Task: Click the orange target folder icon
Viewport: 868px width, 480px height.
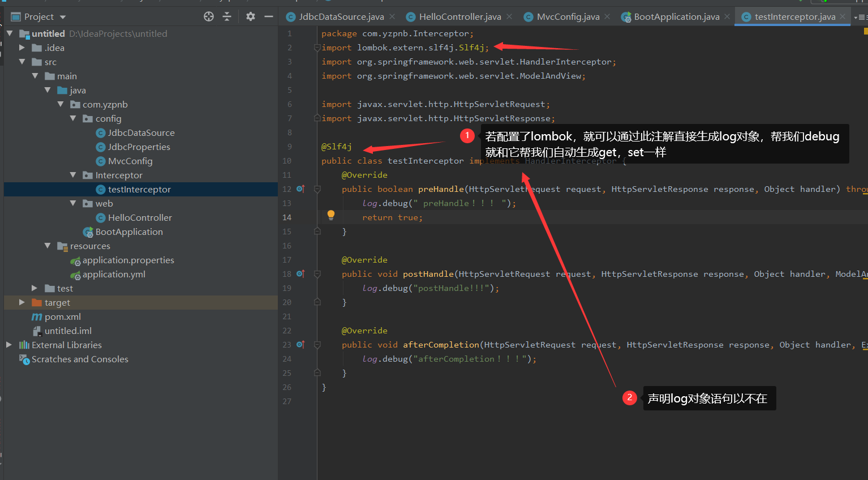Action: click(37, 302)
